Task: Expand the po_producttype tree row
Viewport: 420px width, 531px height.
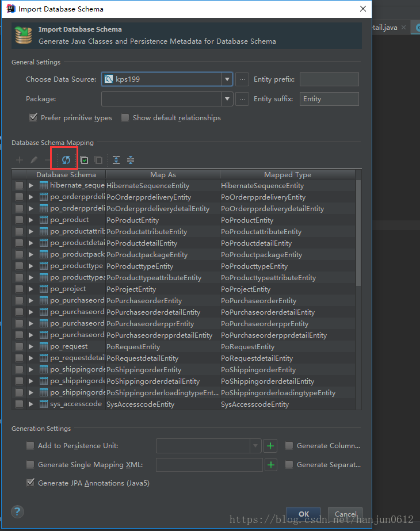Action: (31, 266)
